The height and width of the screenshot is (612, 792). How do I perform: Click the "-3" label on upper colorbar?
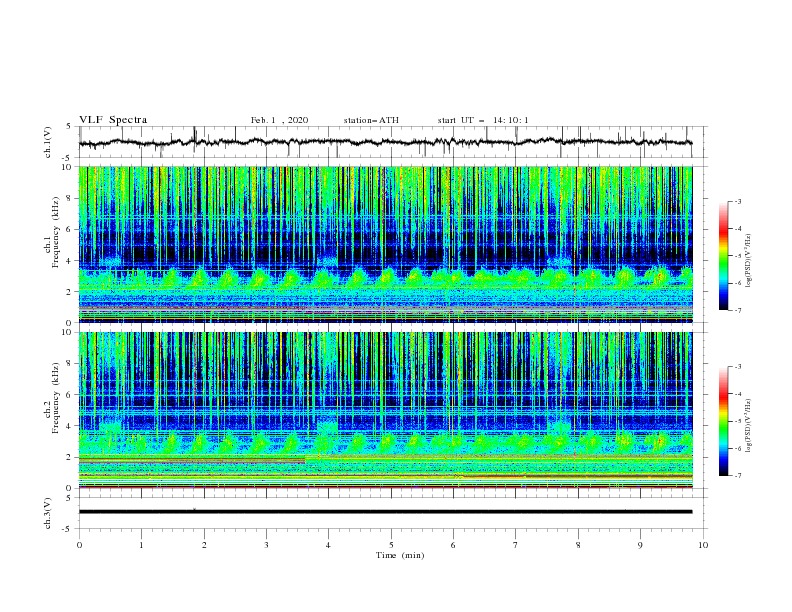coord(738,201)
